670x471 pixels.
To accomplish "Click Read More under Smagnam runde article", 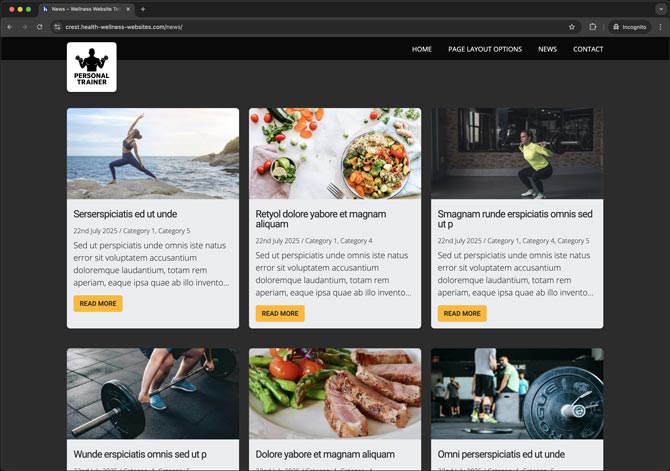I will point(462,313).
